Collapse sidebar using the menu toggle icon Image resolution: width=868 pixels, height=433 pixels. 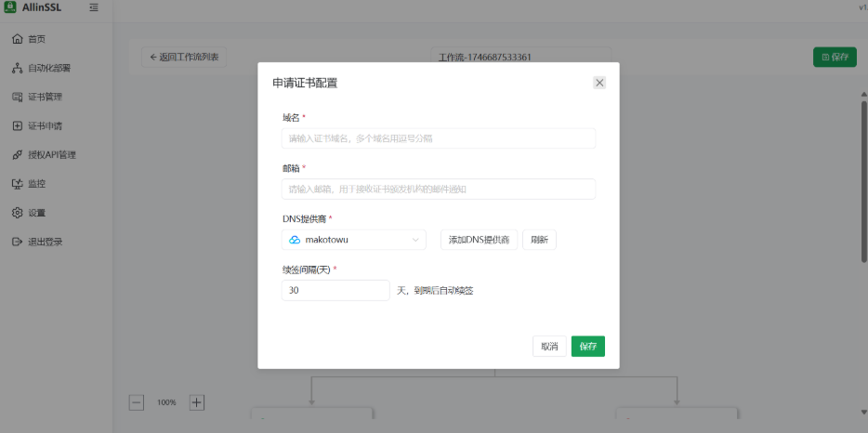(x=94, y=7)
